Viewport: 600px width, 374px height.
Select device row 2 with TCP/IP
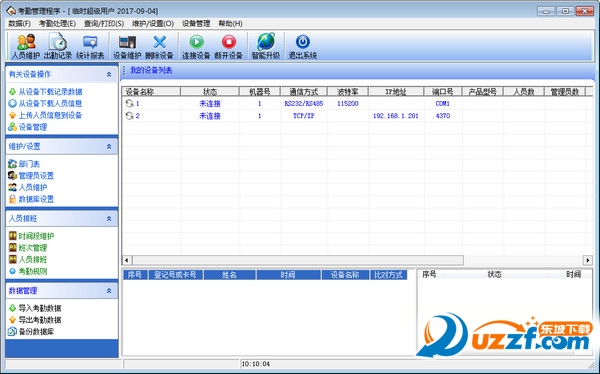click(x=357, y=116)
